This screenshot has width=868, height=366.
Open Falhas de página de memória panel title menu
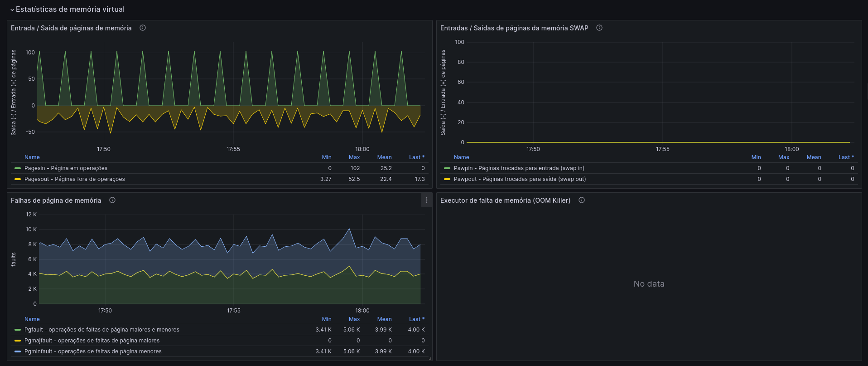tap(56, 200)
